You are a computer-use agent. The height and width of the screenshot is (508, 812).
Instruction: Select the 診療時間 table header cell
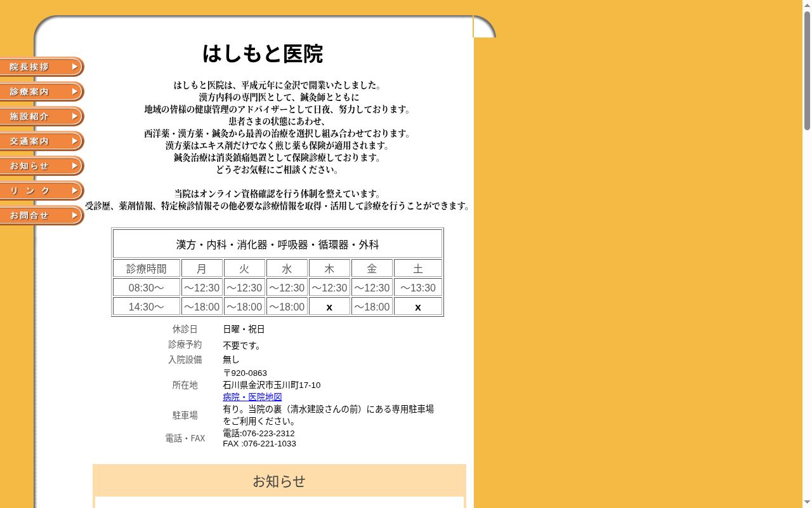pos(147,269)
